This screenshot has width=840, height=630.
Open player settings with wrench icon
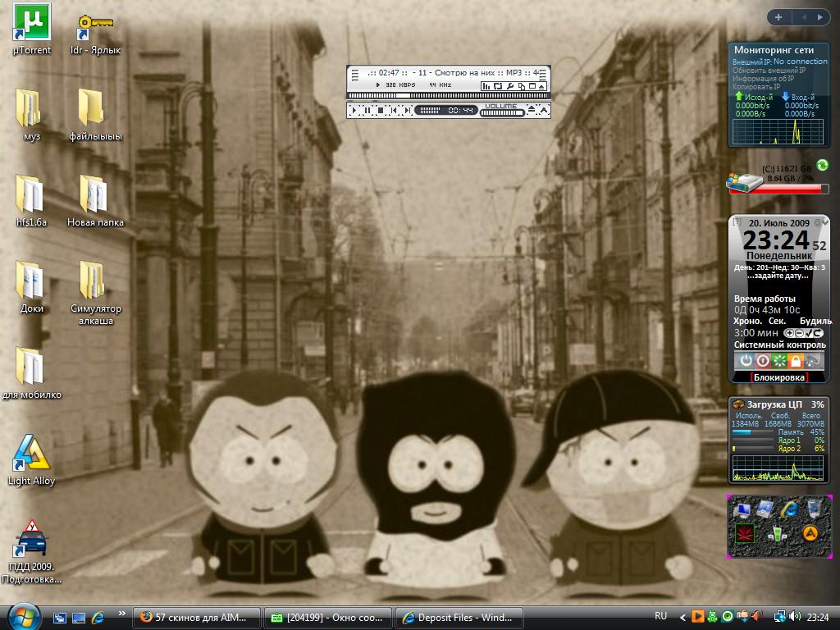pyautogui.click(x=510, y=86)
